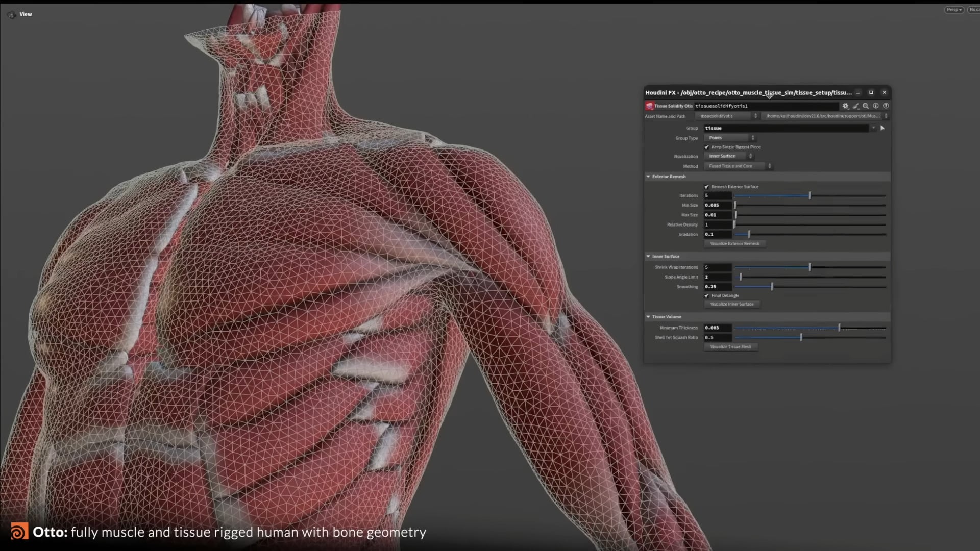Click inside the Group text field
This screenshot has height=551, width=980.
(766, 128)
